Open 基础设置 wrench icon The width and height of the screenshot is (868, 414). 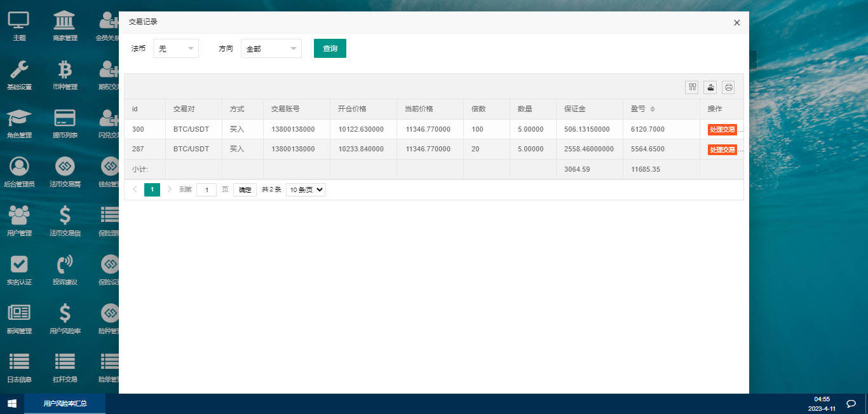[19, 75]
